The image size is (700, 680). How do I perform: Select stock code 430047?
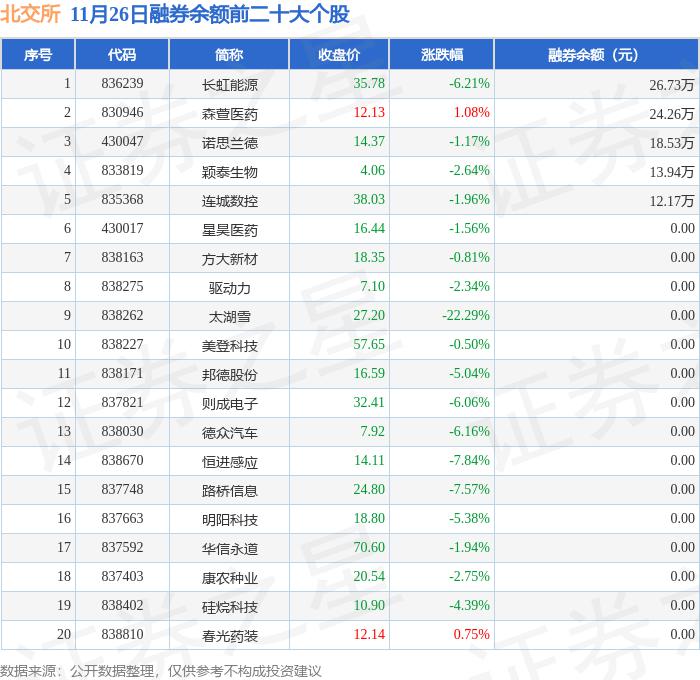122,141
